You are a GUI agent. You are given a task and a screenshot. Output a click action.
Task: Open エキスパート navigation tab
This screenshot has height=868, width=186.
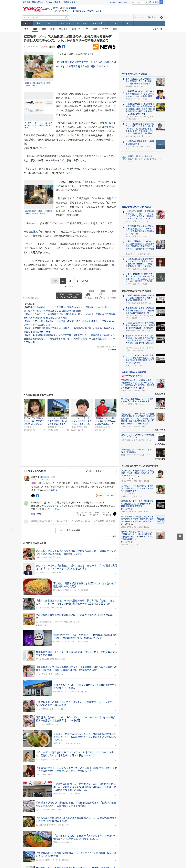click(64, 24)
